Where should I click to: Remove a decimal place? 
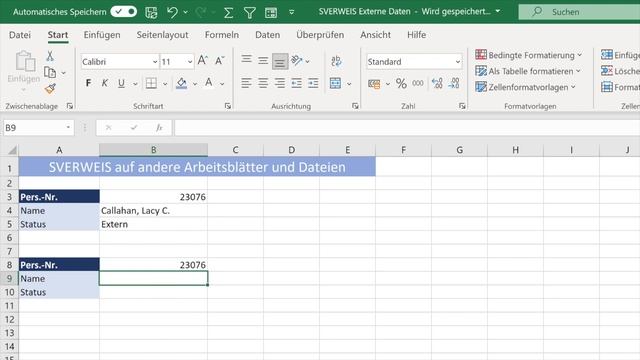454,83
